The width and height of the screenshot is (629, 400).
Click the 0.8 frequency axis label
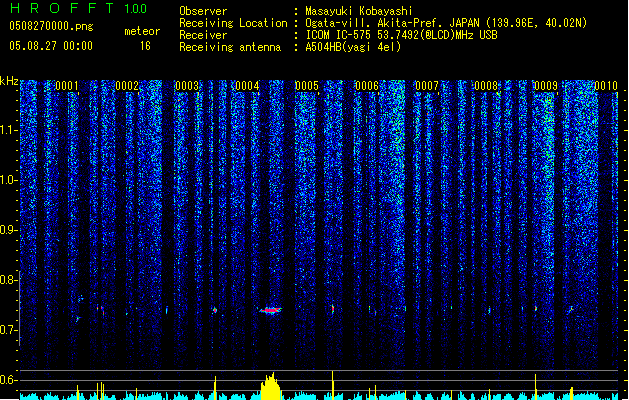click(x=8, y=280)
